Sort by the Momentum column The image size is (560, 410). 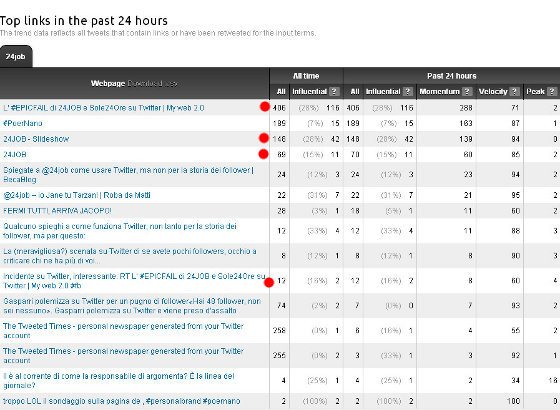coord(439,91)
